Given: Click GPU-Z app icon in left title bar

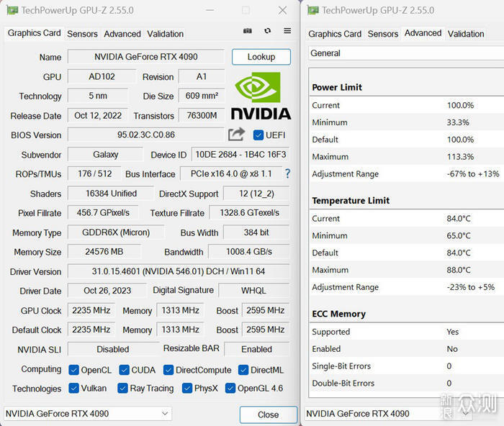Looking at the screenshot, I should coord(12,10).
